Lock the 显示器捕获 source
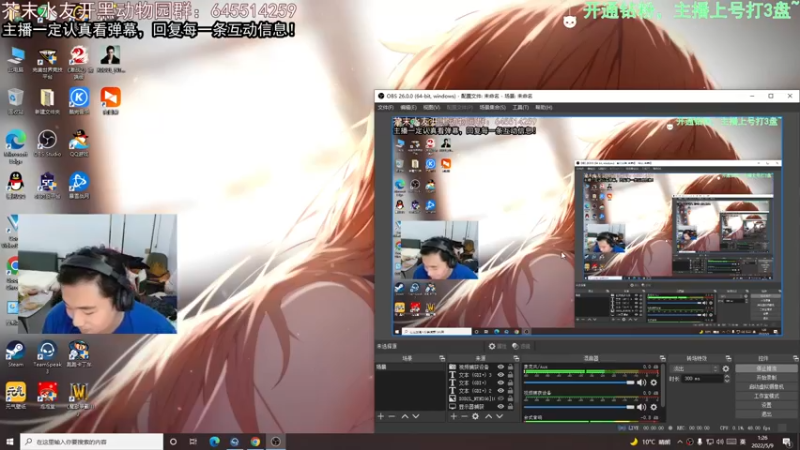The width and height of the screenshot is (800, 450). coord(510,407)
